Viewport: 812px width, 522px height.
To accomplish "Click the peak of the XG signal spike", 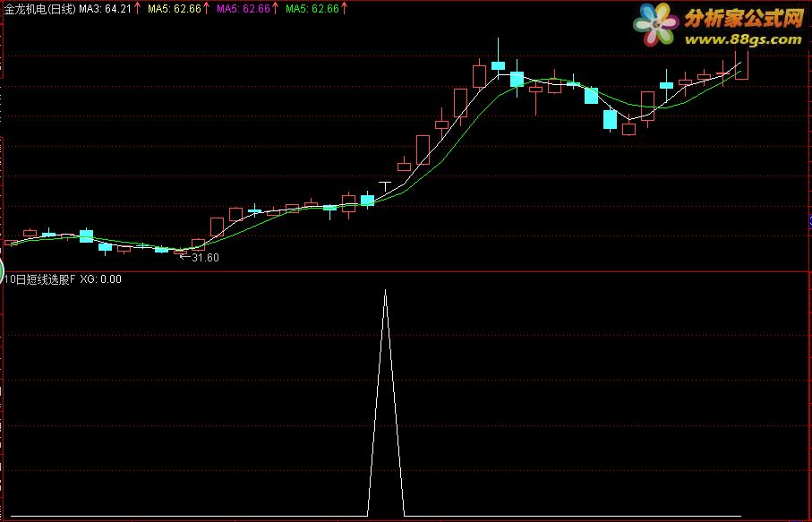I will pyautogui.click(x=385, y=291).
